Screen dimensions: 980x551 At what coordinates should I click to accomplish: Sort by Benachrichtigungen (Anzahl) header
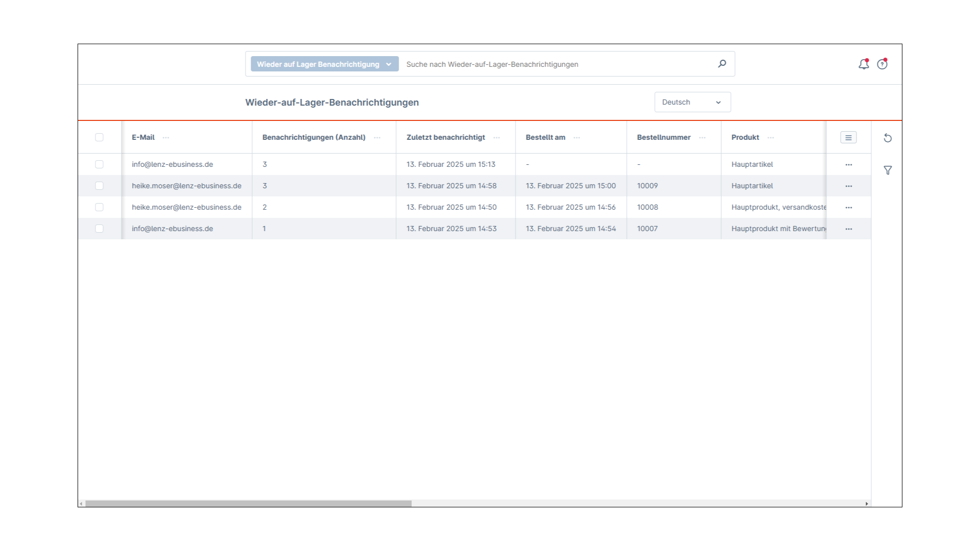(314, 137)
